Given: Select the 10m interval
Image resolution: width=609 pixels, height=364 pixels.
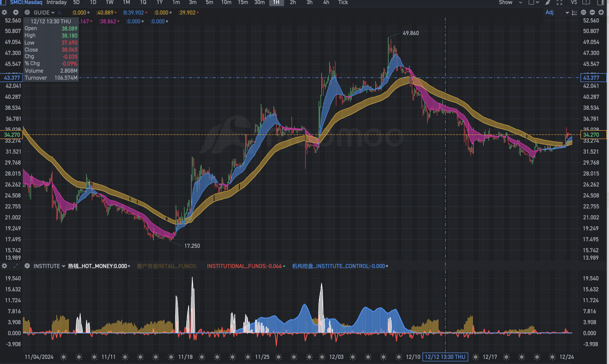Looking at the screenshot, I should click(226, 2).
